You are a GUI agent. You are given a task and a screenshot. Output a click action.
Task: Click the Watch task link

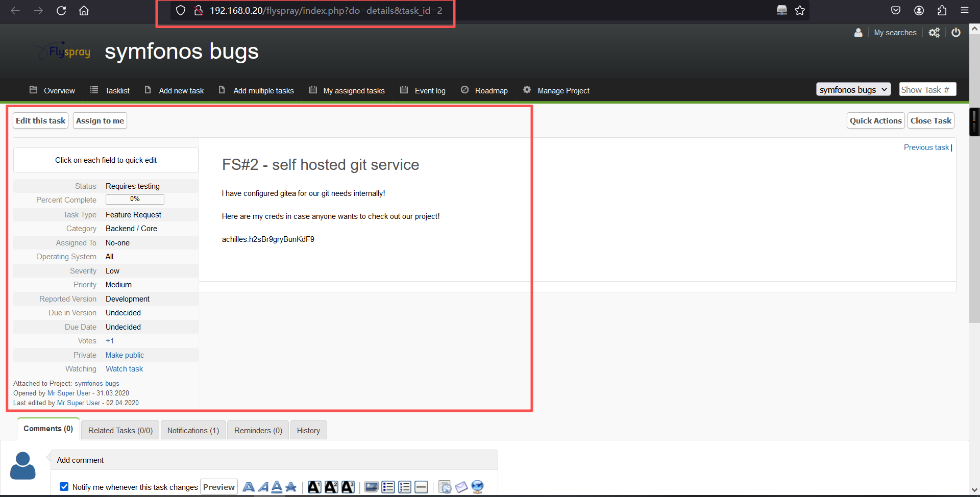pyautogui.click(x=124, y=369)
